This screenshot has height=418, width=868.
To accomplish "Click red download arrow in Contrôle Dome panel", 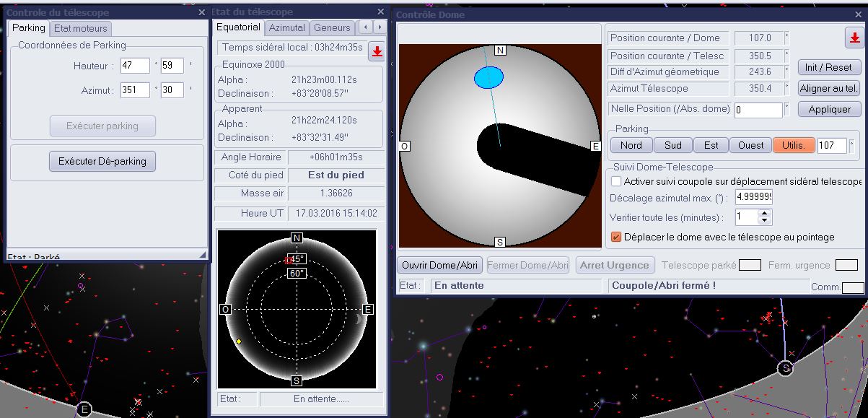I will tap(854, 38).
